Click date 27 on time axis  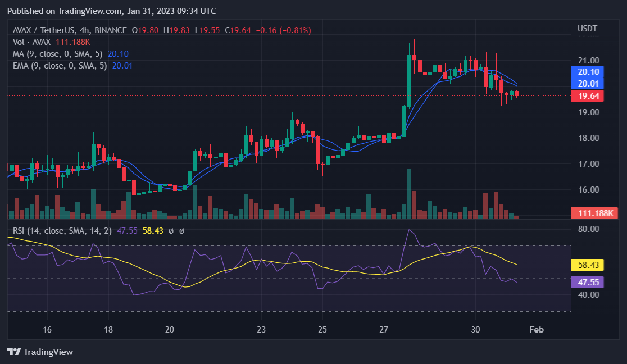tap(384, 330)
